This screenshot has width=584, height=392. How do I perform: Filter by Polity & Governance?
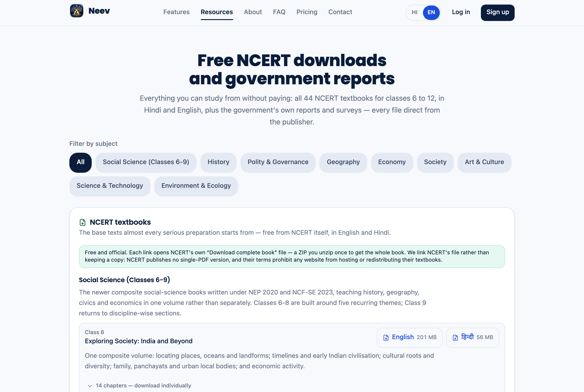tap(278, 162)
